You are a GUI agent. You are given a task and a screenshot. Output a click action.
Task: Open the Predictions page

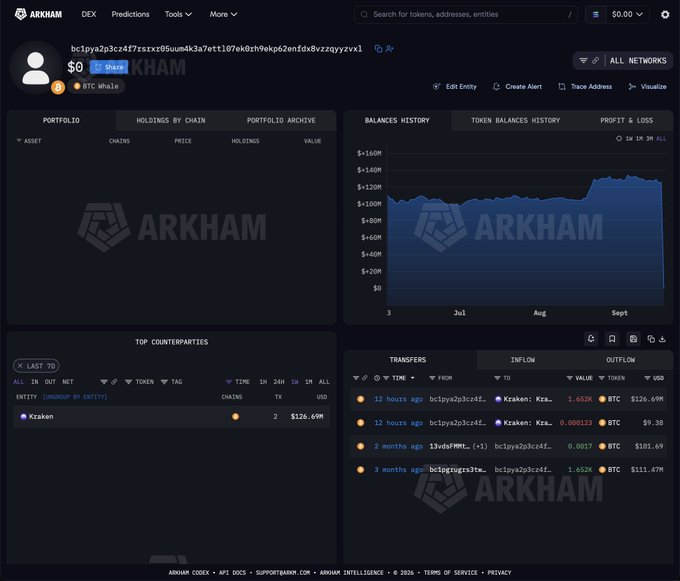(x=130, y=14)
